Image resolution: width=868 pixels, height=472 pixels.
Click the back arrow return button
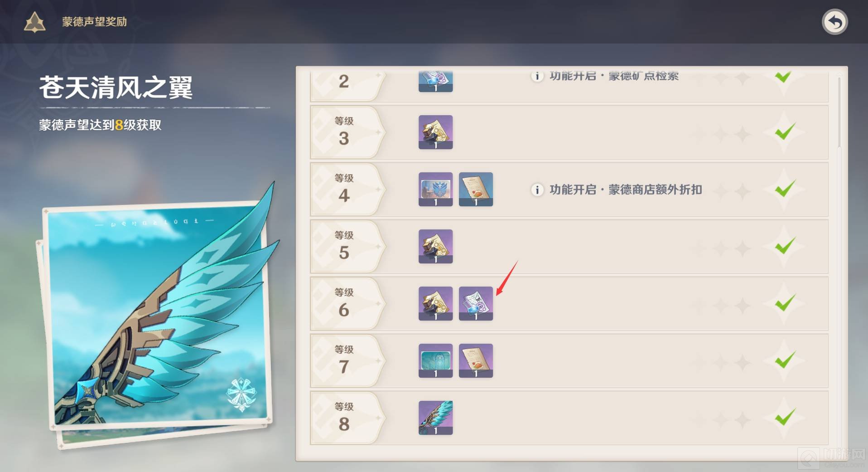pyautogui.click(x=834, y=22)
